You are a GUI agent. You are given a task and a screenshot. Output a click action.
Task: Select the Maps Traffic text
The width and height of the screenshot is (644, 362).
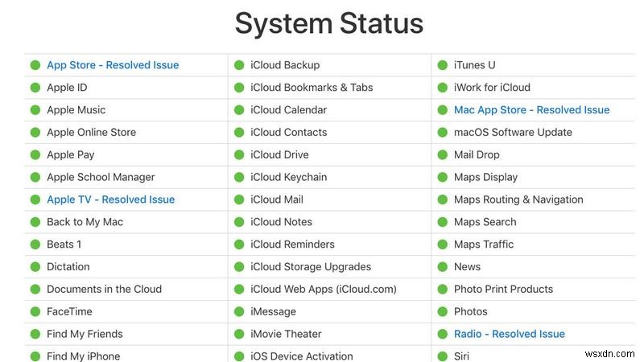(x=484, y=245)
